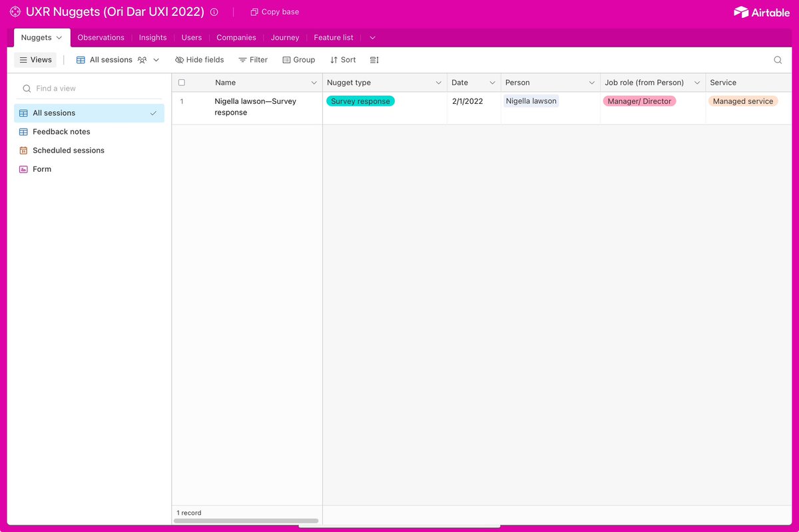Click the Find a view search field
Viewport: 799px width, 532px height.
[89, 89]
